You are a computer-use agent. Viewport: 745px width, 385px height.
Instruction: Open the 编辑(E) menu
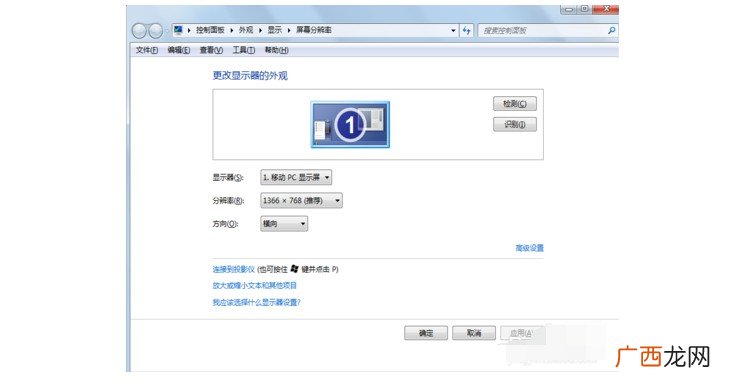[179, 50]
